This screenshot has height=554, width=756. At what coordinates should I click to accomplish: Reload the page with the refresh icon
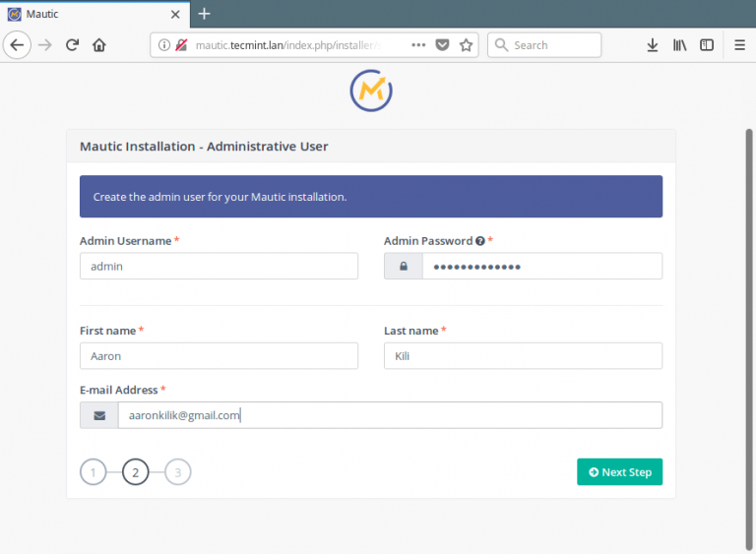point(72,45)
